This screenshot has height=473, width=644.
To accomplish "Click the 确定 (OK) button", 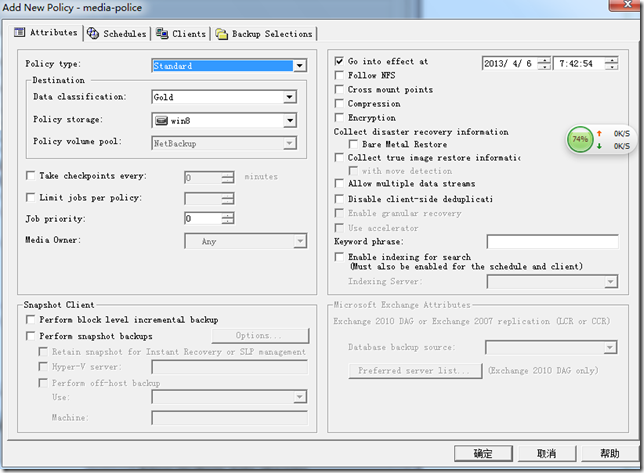I will pos(483,454).
